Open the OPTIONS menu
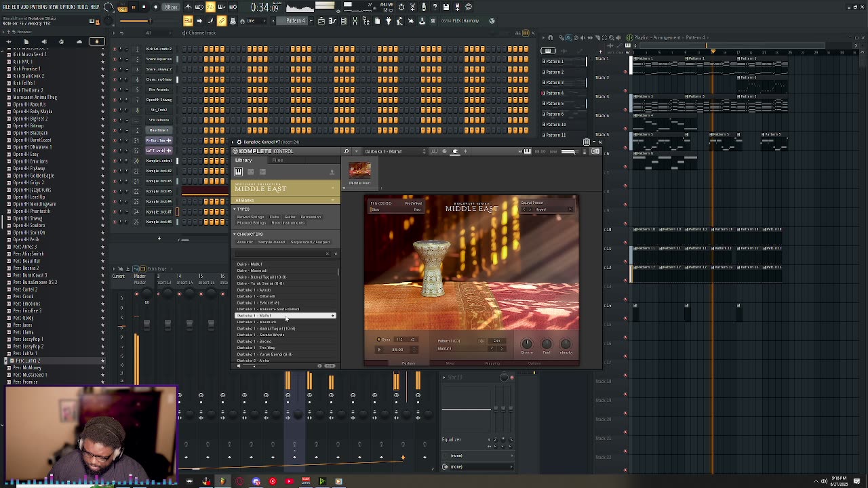Image resolution: width=868 pixels, height=488 pixels. point(68,7)
